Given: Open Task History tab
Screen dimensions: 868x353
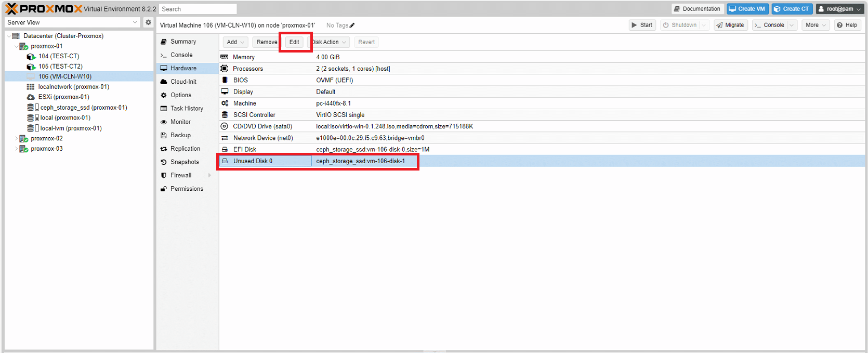Looking at the screenshot, I should point(187,109).
